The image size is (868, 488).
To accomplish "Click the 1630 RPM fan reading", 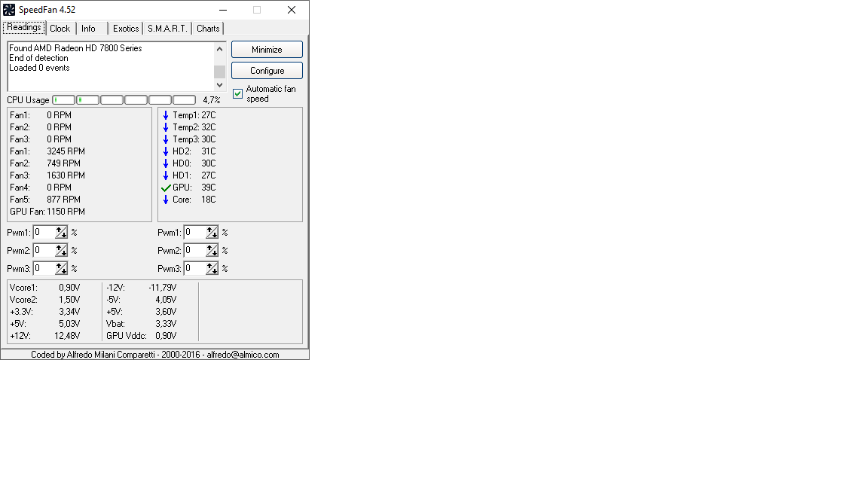I will 66,175.
